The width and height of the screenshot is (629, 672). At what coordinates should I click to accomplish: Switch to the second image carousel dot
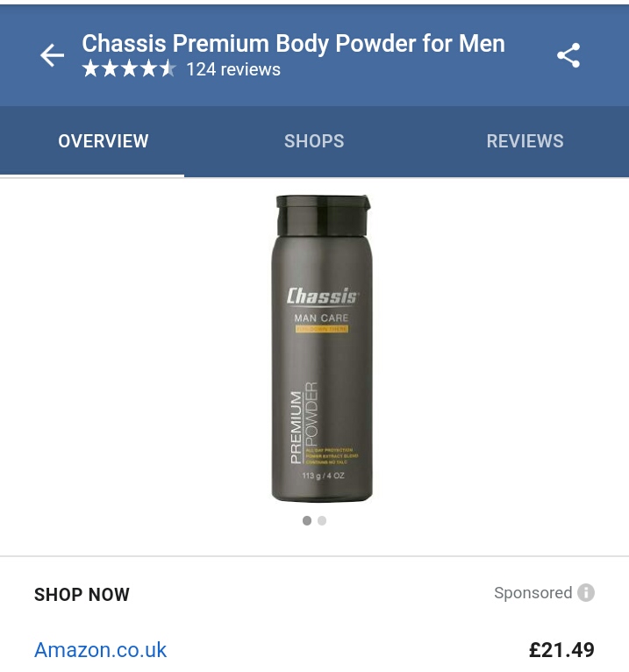point(322,521)
